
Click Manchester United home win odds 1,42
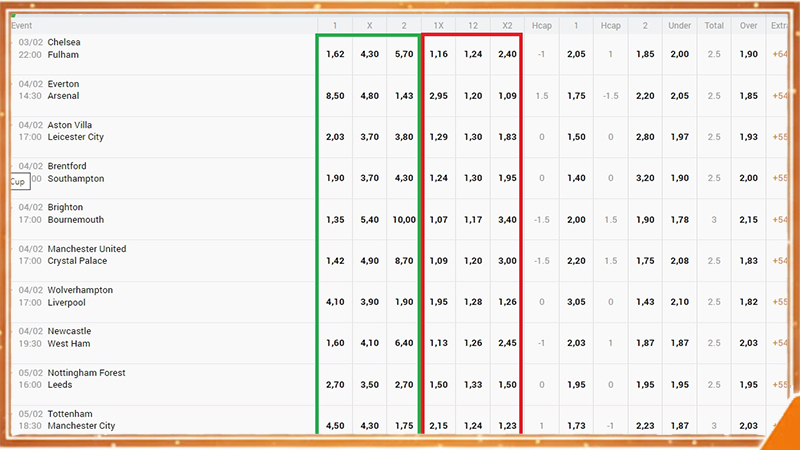(x=336, y=260)
